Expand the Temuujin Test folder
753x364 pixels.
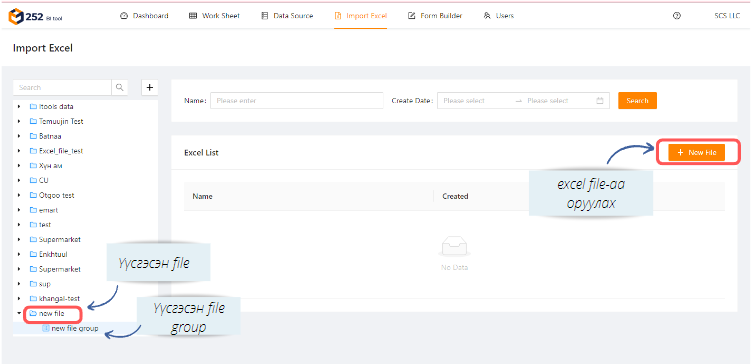click(x=19, y=121)
